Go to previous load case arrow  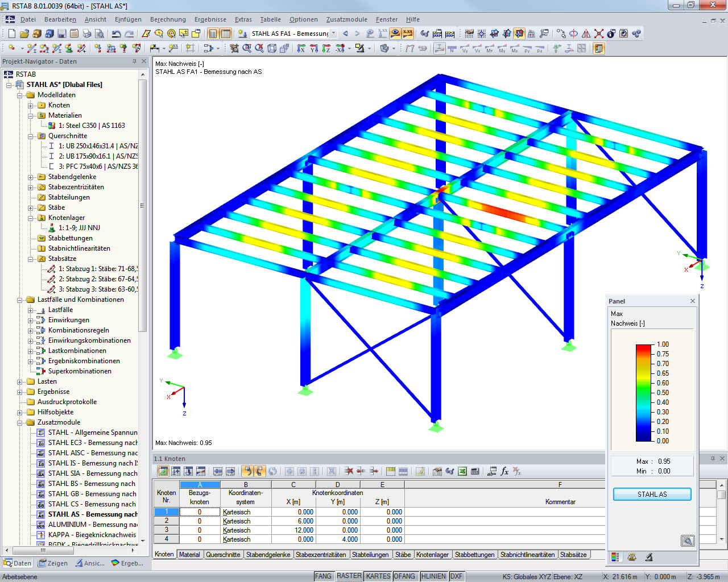click(x=345, y=34)
